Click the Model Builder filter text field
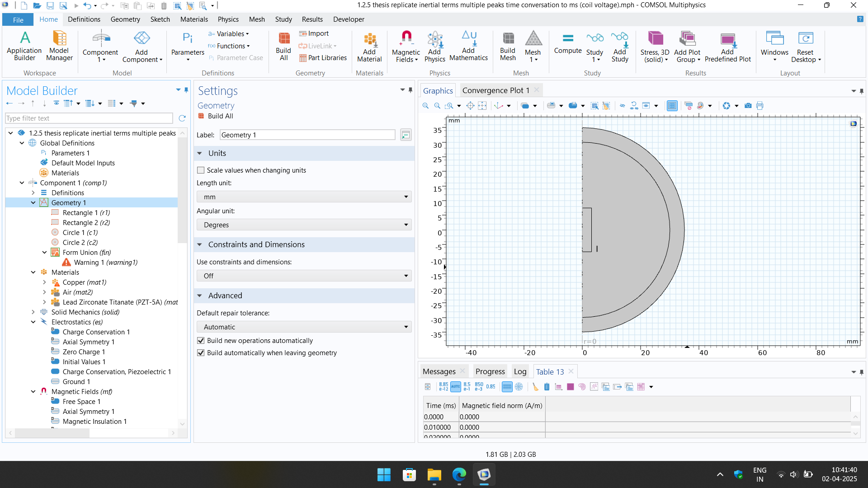This screenshot has height=488, width=868. click(89, 118)
